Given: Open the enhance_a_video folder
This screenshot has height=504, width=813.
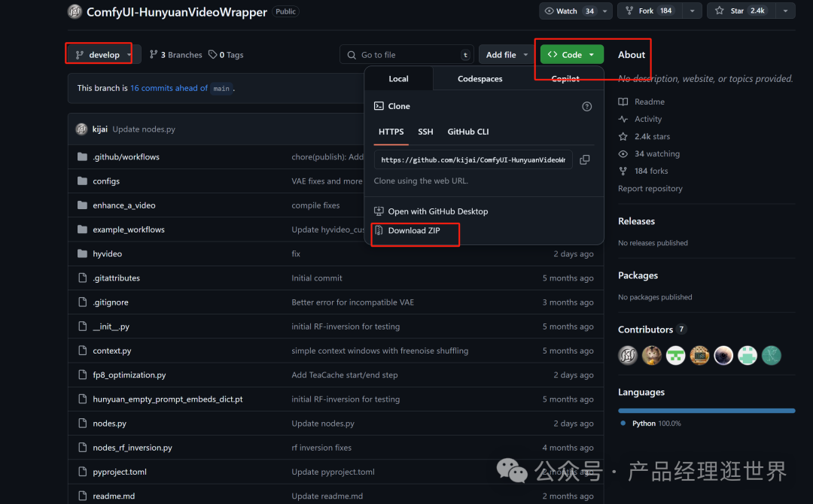Looking at the screenshot, I should (124, 205).
